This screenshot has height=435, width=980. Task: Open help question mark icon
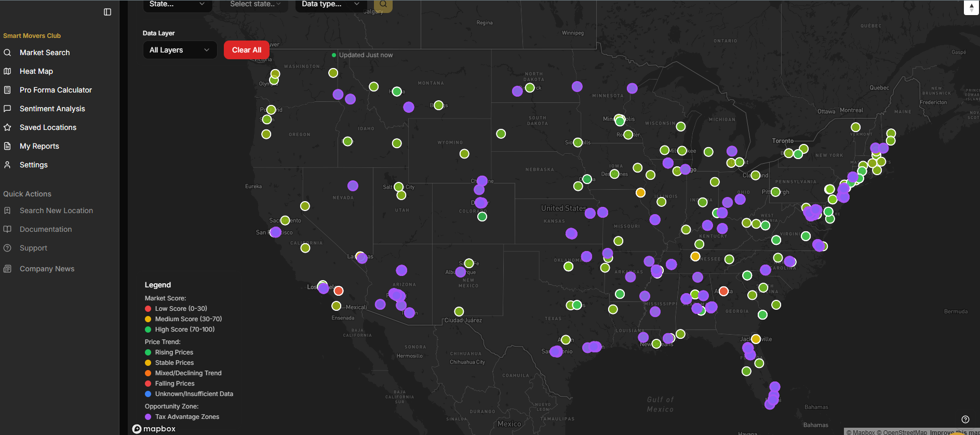click(x=965, y=419)
